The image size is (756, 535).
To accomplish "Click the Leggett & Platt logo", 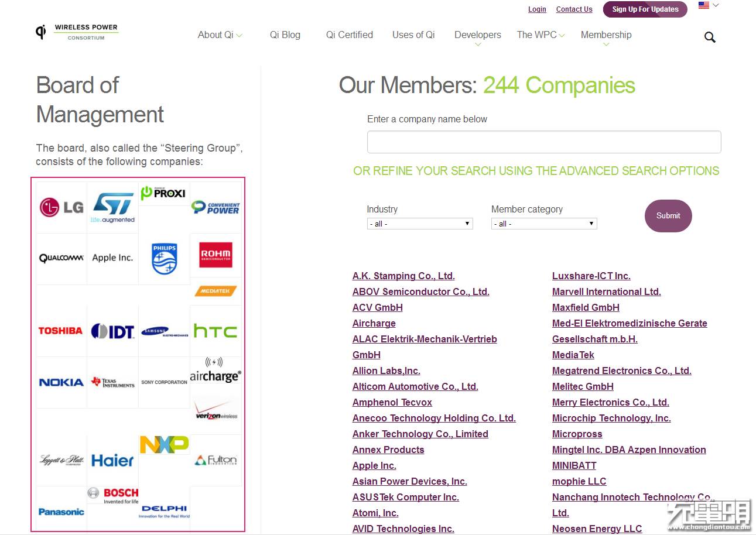I will coord(61,460).
